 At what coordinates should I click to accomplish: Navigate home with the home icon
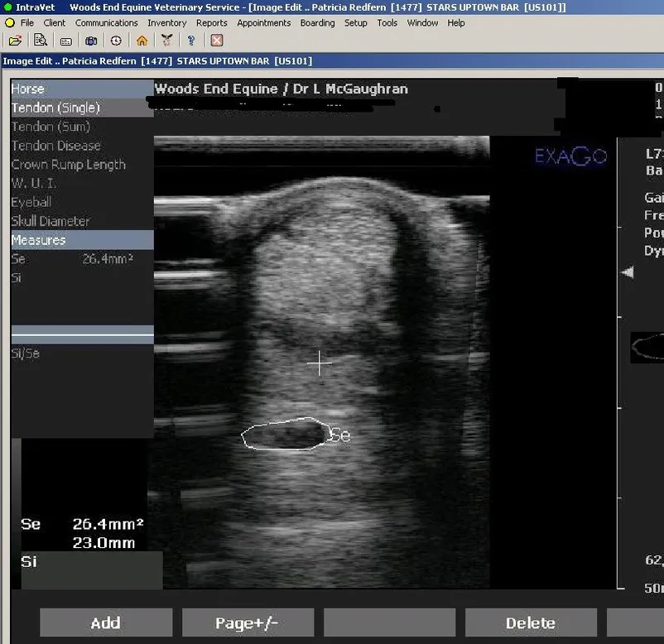[142, 40]
